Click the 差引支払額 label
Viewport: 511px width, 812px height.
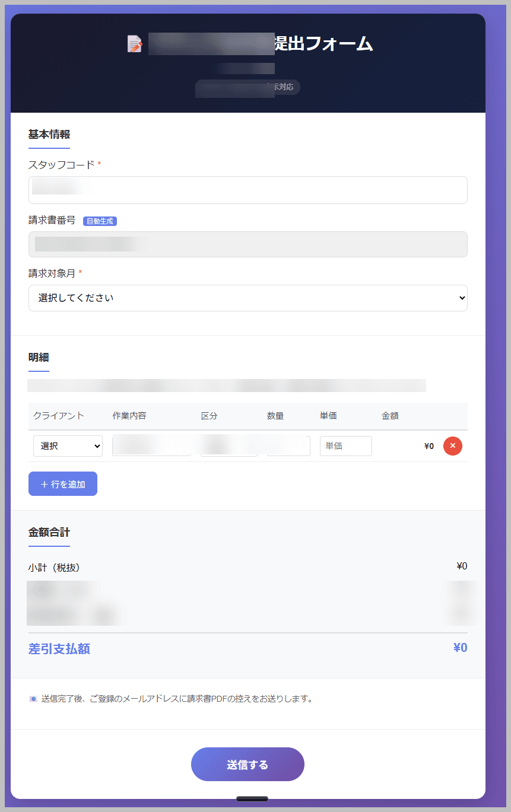[x=58, y=648]
